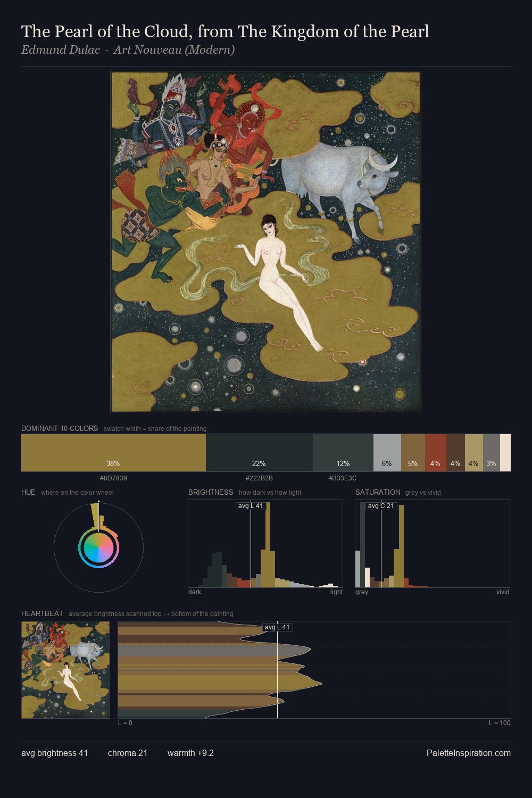Click the 'light' axis label under Brightness

click(x=336, y=592)
